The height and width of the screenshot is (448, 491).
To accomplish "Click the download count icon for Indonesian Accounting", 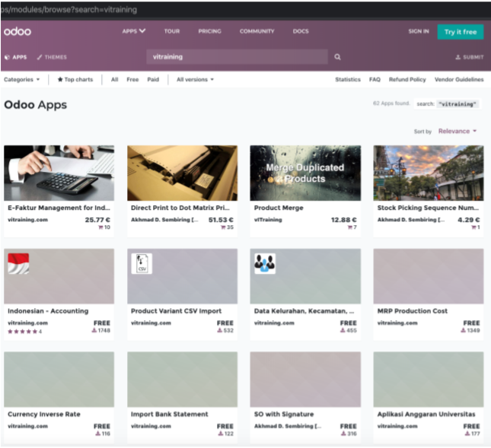I will click(x=94, y=330).
